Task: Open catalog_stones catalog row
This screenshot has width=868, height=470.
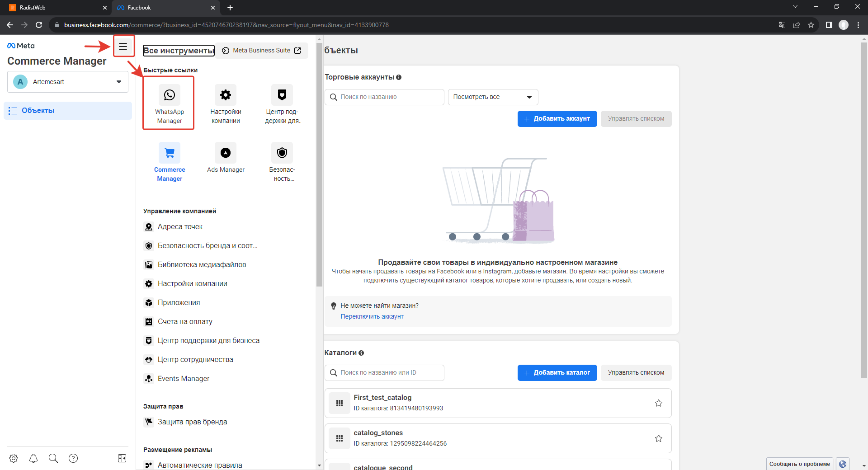Action: (498, 438)
